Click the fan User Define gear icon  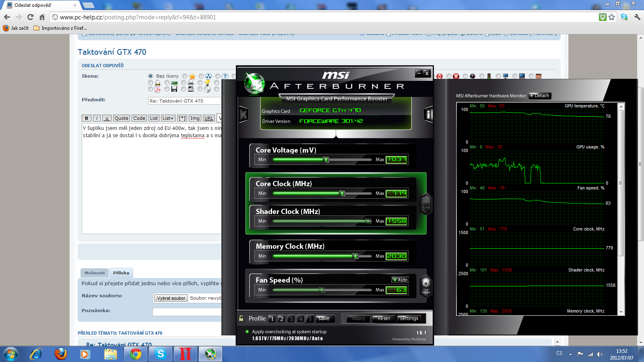coord(426,285)
